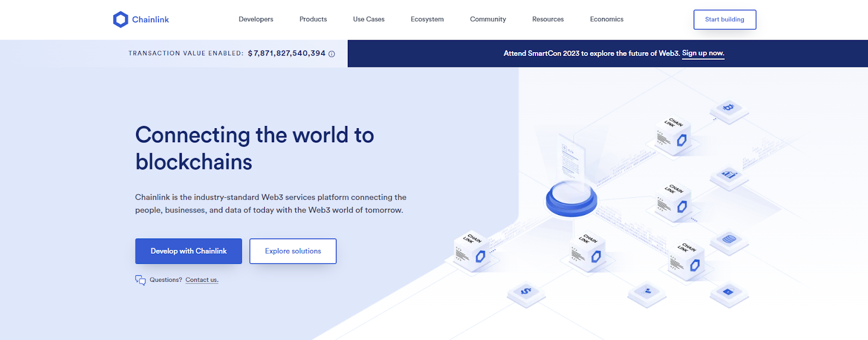The width and height of the screenshot is (868, 340).
Task: Expand the Use Cases menu
Action: click(x=369, y=20)
